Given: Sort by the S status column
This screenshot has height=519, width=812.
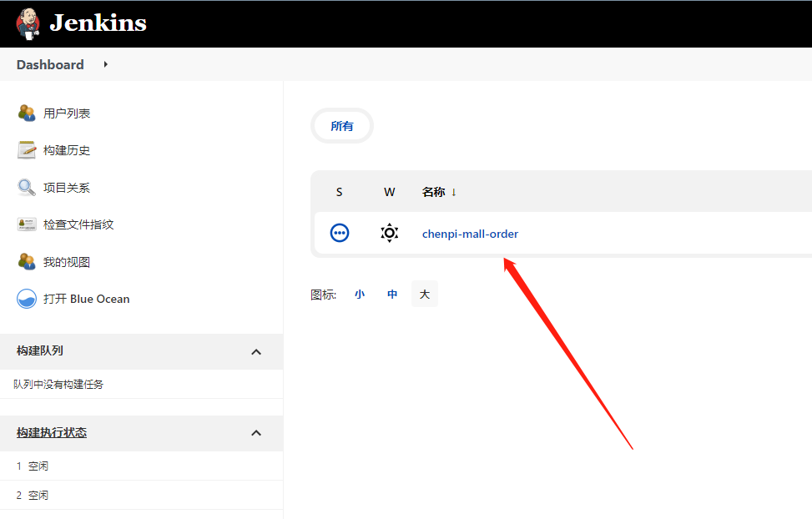Looking at the screenshot, I should [x=339, y=192].
